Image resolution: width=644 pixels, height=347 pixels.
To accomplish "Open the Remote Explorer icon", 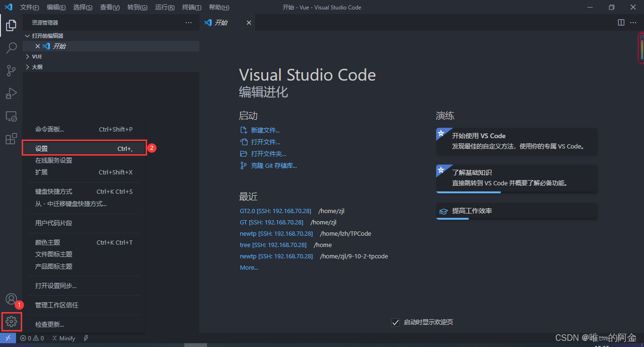I will (11, 116).
